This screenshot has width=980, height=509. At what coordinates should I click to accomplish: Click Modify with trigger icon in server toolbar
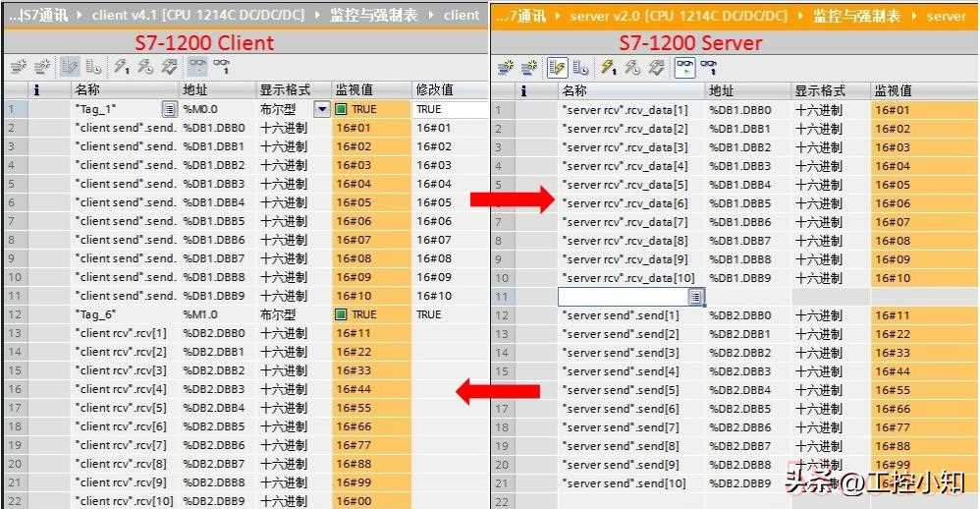click(632, 67)
